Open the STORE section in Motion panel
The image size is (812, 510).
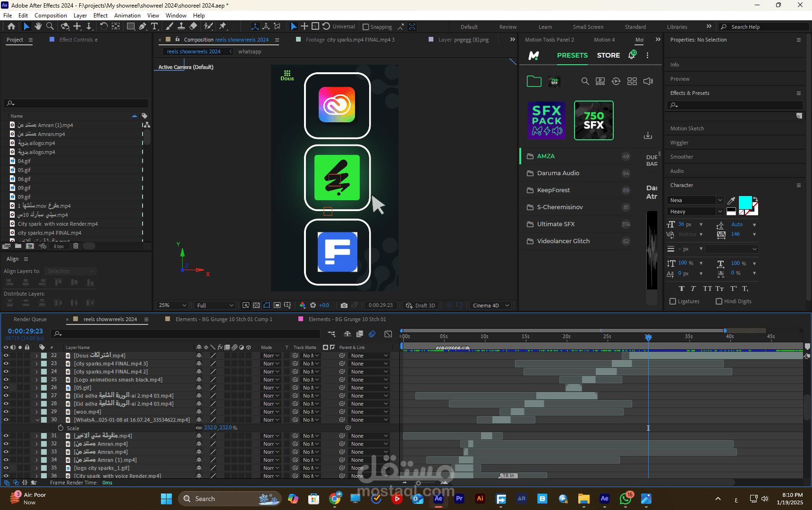608,55
